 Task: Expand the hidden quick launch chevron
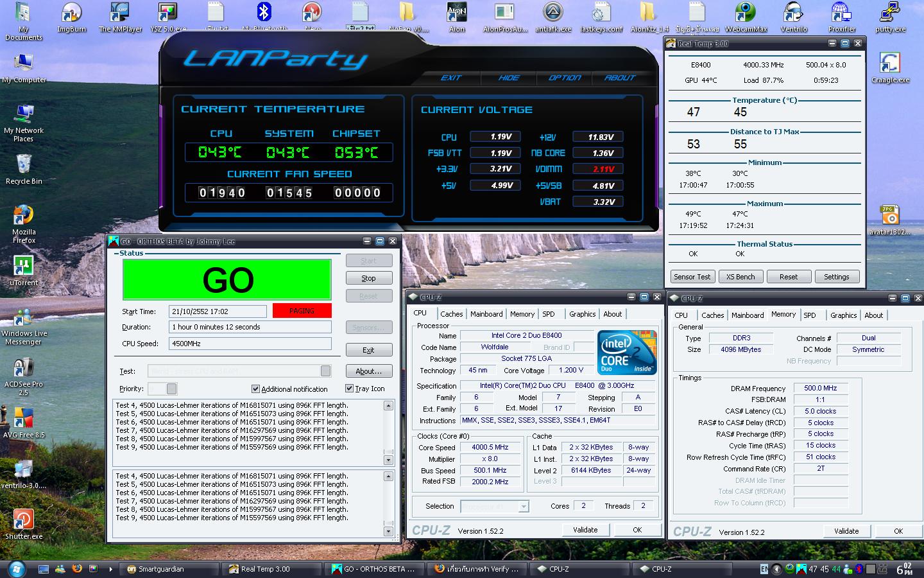110,569
